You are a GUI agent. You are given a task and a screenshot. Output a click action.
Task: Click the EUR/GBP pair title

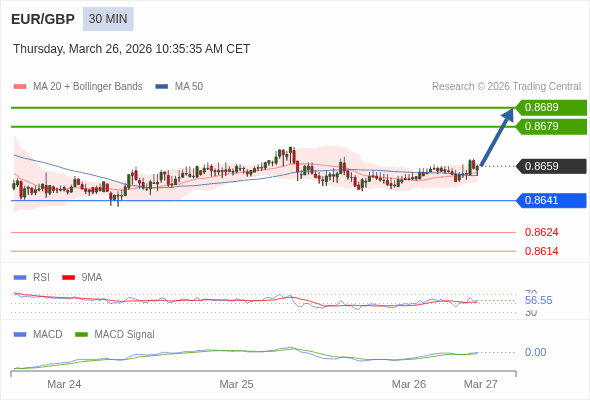[43, 19]
